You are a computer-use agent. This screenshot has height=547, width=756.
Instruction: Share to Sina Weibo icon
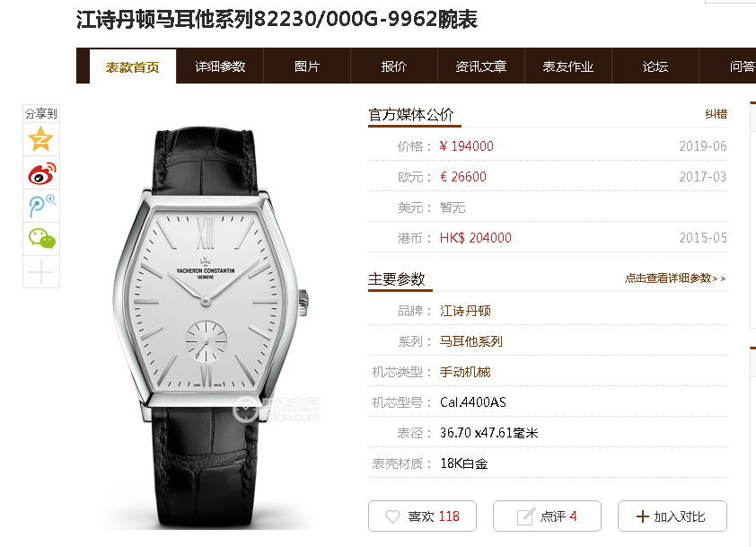(x=41, y=173)
